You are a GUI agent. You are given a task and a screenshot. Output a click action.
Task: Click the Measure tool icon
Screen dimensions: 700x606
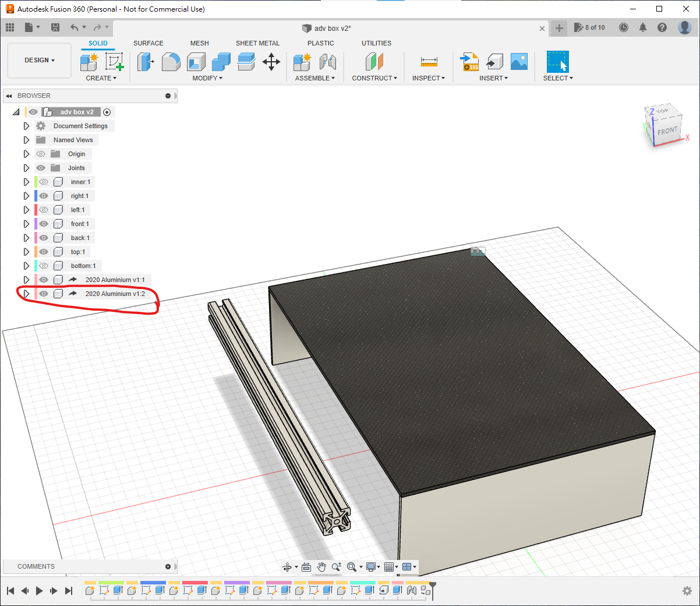[429, 62]
